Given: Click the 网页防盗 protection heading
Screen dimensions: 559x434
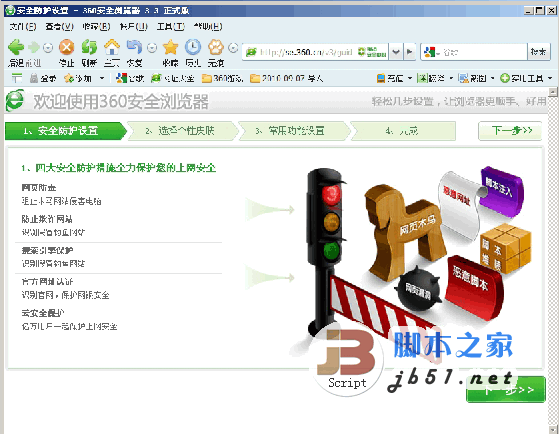Looking at the screenshot, I should click(39, 187).
